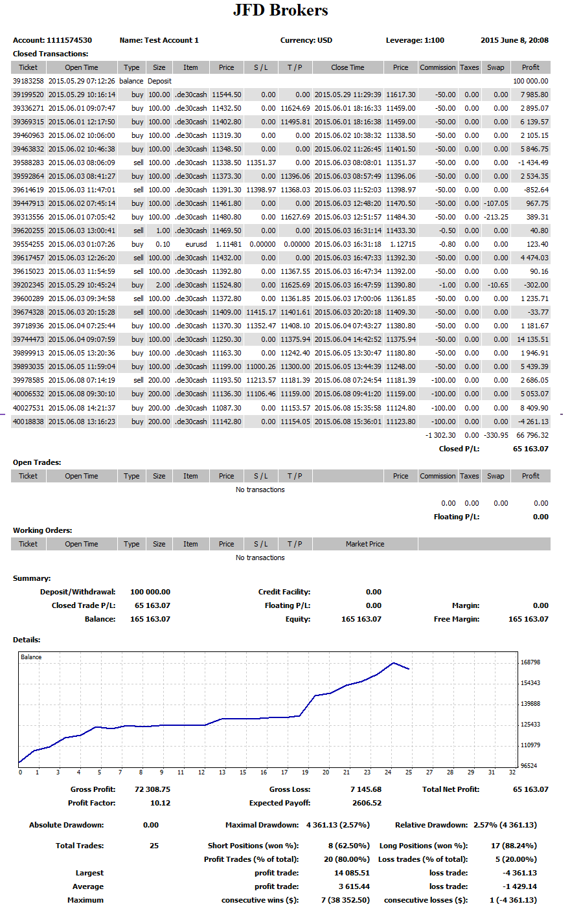
Task: Select ticket 39744473
Action: click(x=28, y=339)
